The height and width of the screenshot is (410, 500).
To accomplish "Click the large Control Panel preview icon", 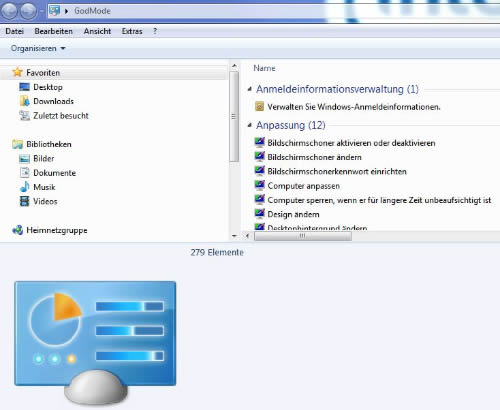I will 95,343.
